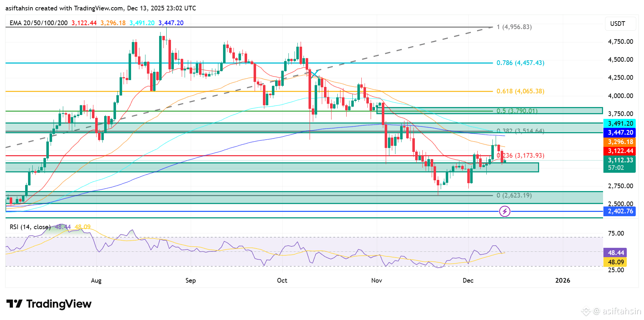Click the blue X cross marker on chart
Viewport: 644px width, 320px height.
coord(314,74)
